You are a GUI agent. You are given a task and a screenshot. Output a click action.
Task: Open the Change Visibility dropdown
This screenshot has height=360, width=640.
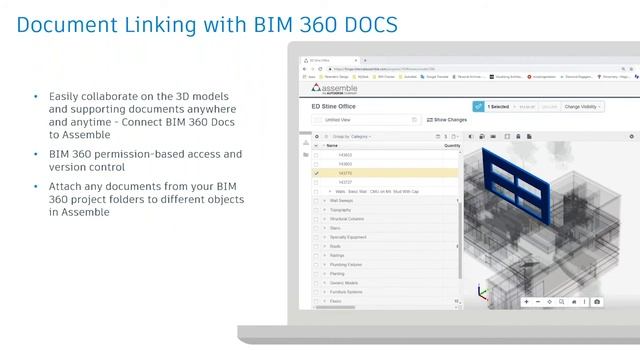tap(582, 107)
